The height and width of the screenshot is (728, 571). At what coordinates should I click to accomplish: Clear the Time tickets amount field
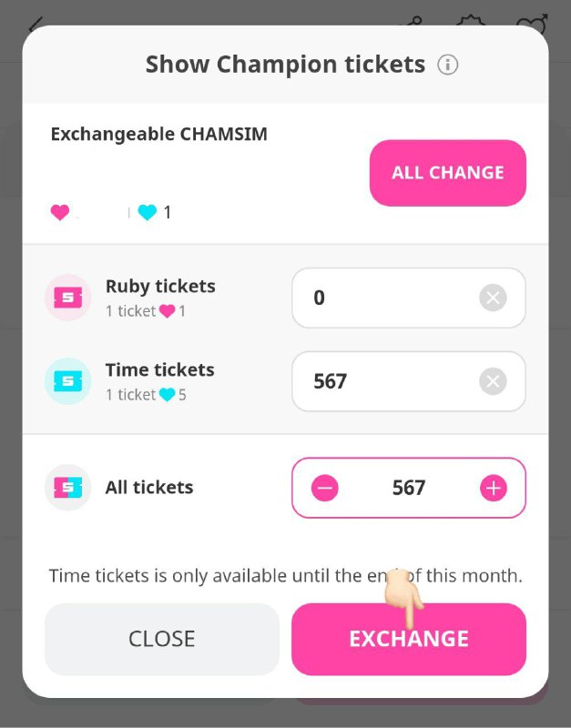coord(493,381)
